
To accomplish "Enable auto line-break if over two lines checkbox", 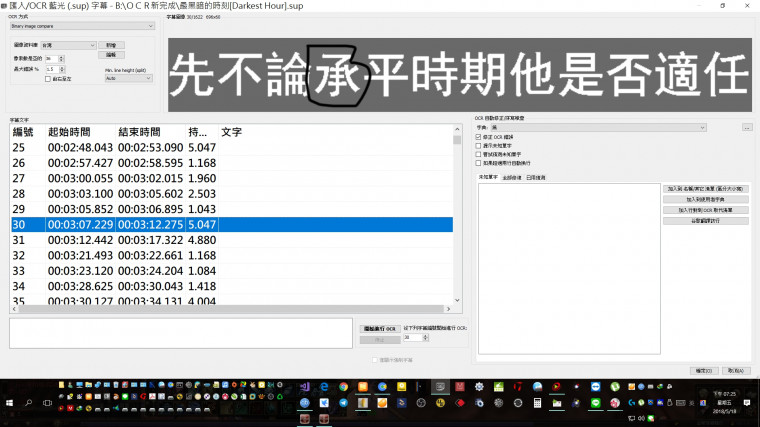I will coord(478,163).
